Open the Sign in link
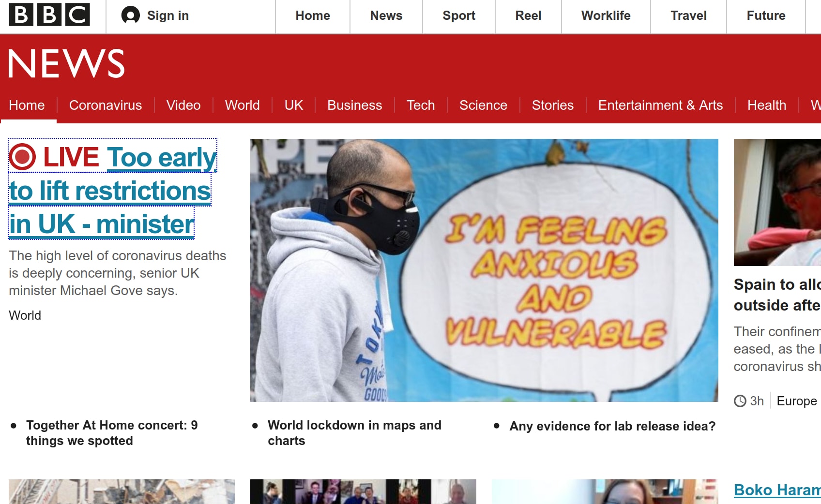This screenshot has width=821, height=504. click(168, 15)
